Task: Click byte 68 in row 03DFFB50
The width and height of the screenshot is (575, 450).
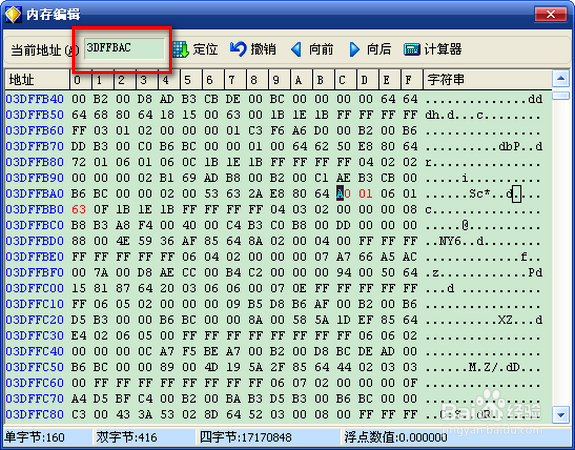Action: coord(101,115)
